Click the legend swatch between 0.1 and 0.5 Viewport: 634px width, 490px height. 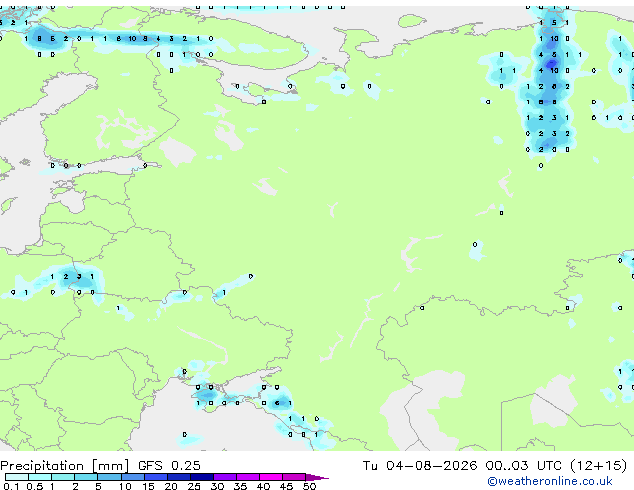tap(17, 477)
